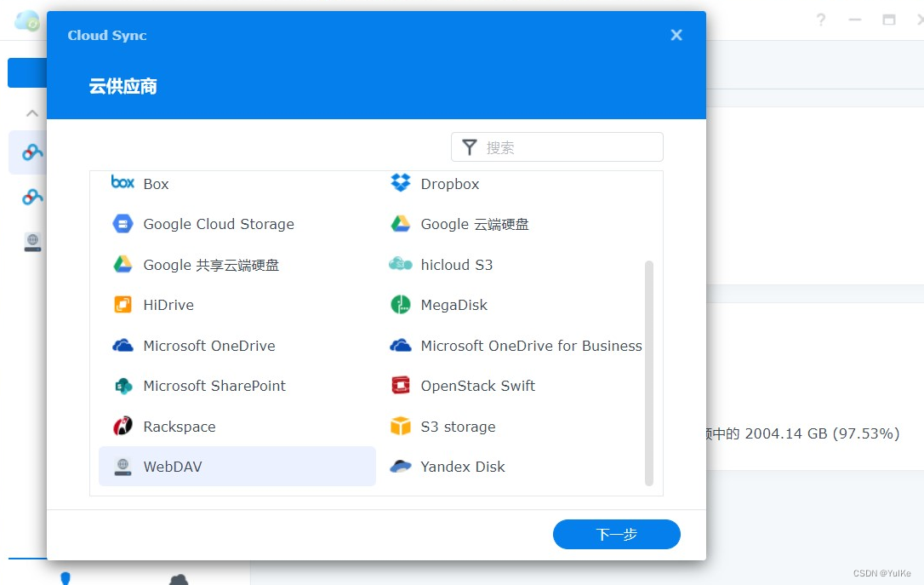Viewport: 924px width, 585px height.
Task: Select the highlighted WebDAV entry
Action: [x=174, y=467]
